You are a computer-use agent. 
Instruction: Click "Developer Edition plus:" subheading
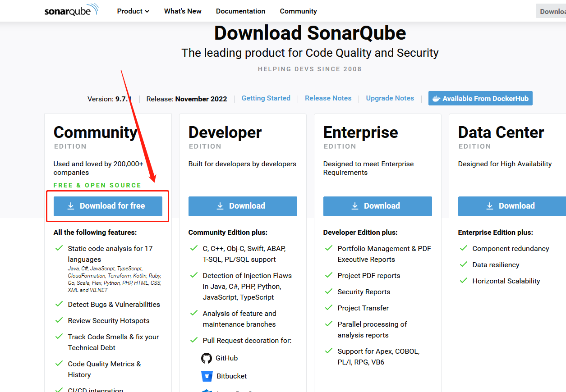(x=360, y=232)
